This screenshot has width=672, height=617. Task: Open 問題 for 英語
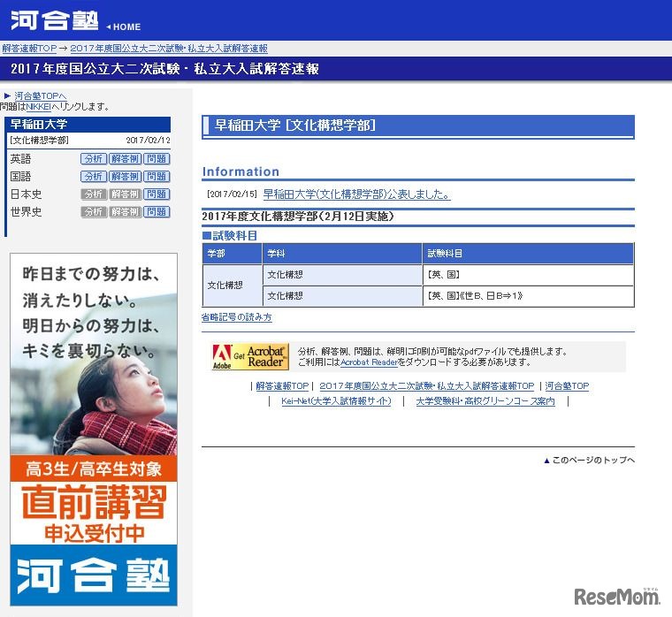click(x=157, y=159)
